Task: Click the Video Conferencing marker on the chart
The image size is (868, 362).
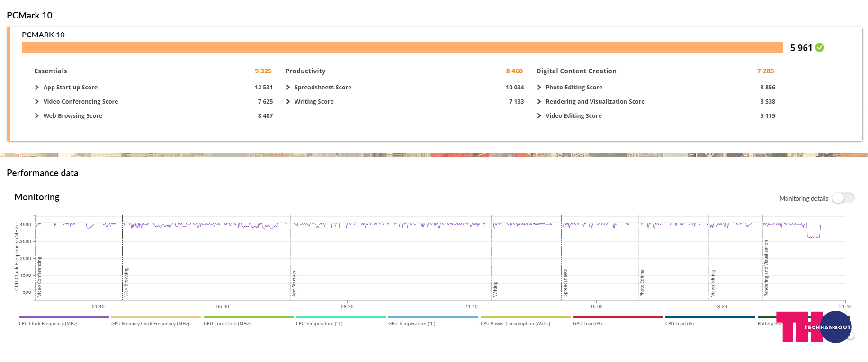Action: click(x=39, y=277)
